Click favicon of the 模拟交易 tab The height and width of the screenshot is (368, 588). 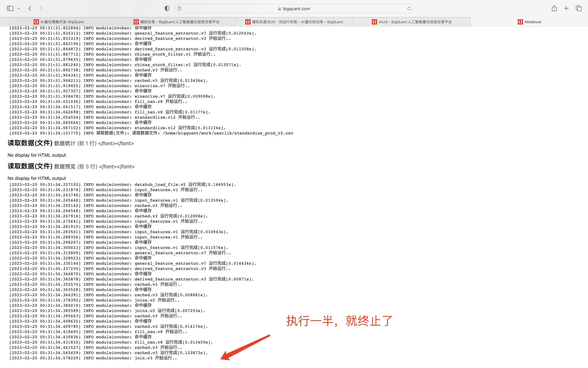pyautogui.click(x=136, y=22)
